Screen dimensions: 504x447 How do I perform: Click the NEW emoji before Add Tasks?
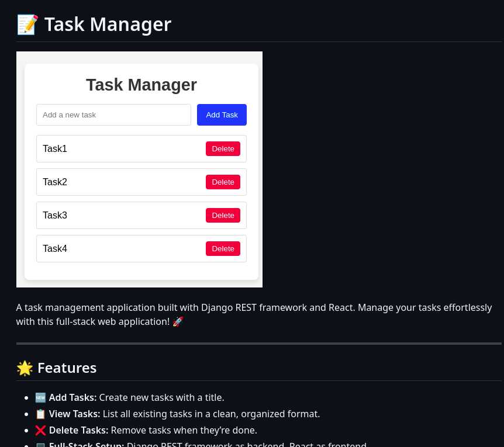click(40, 397)
